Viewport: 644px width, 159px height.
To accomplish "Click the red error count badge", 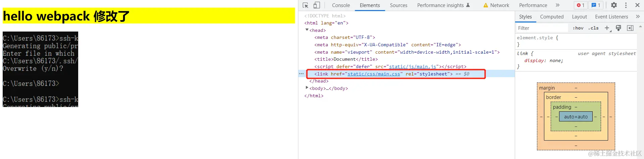I will click(x=581, y=5).
